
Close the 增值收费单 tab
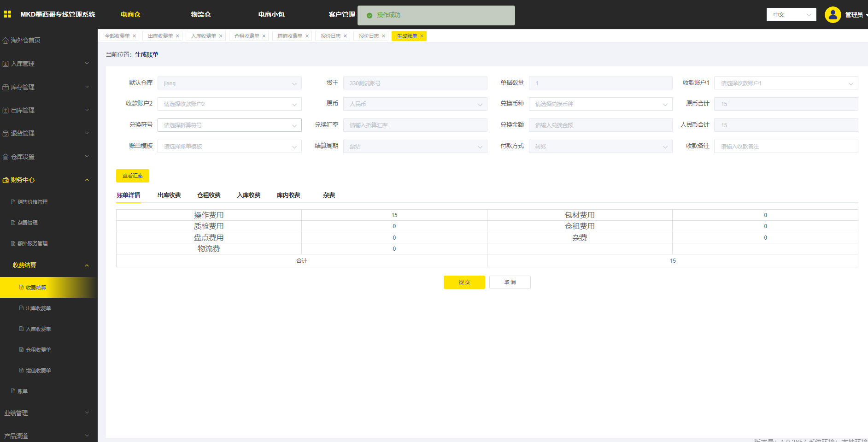tap(307, 36)
